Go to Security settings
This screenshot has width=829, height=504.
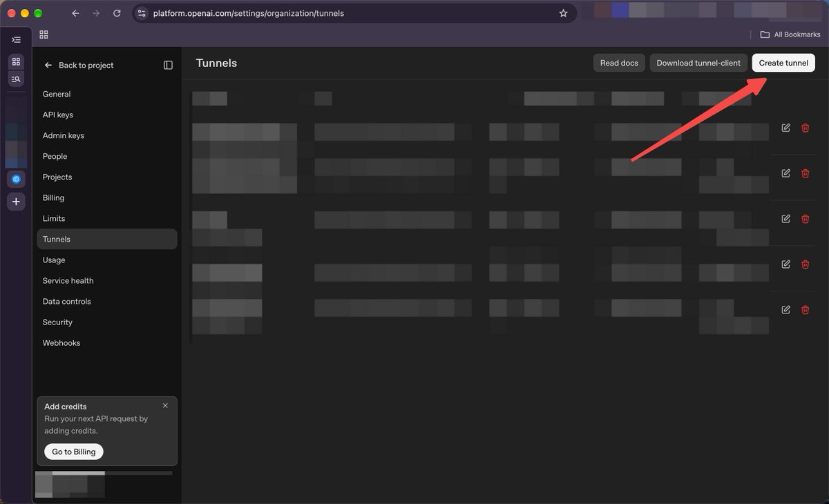[x=107, y=322]
